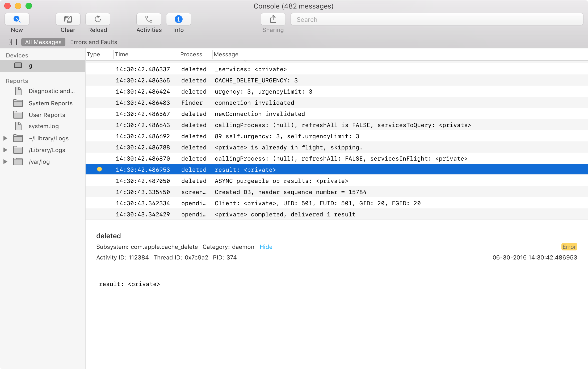Expand the ~/Library/Logs folder
This screenshot has width=588, height=369.
point(6,138)
